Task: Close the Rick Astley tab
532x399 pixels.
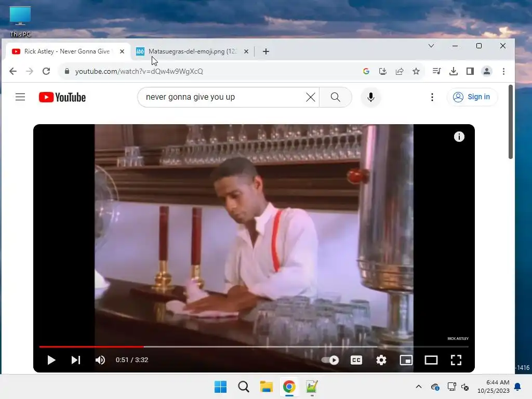Action: (122, 51)
